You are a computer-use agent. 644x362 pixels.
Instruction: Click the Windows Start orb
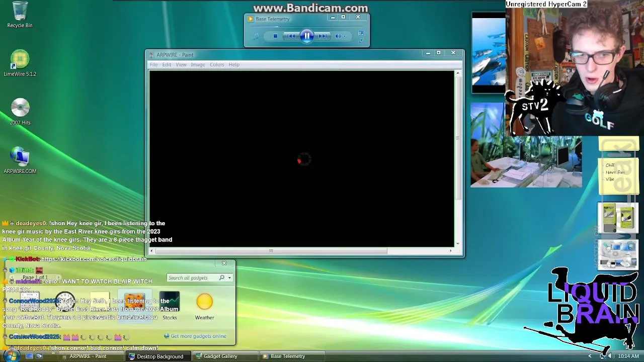point(11,356)
